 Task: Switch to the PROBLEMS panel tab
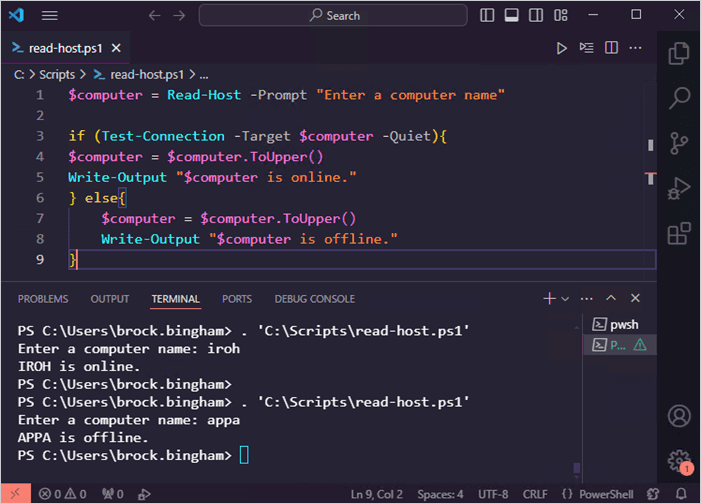point(43,299)
